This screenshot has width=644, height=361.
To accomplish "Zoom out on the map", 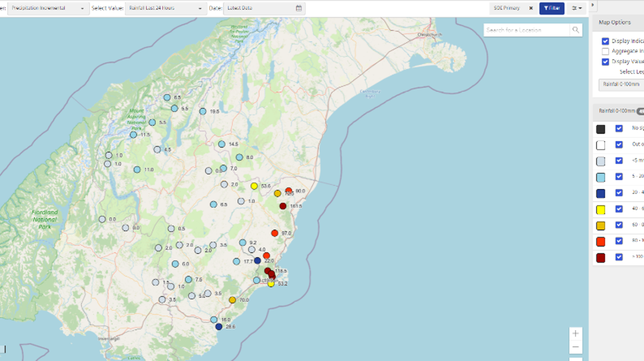I will (x=576, y=348).
